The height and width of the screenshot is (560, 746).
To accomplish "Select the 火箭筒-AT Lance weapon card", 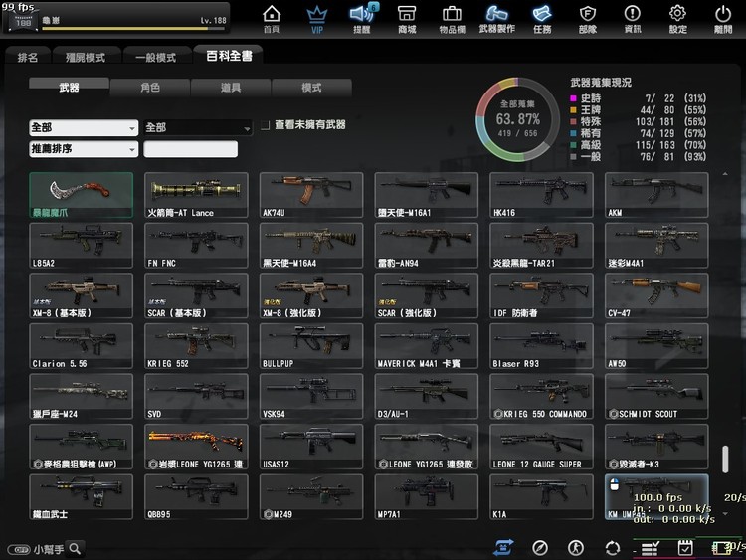I will click(197, 195).
